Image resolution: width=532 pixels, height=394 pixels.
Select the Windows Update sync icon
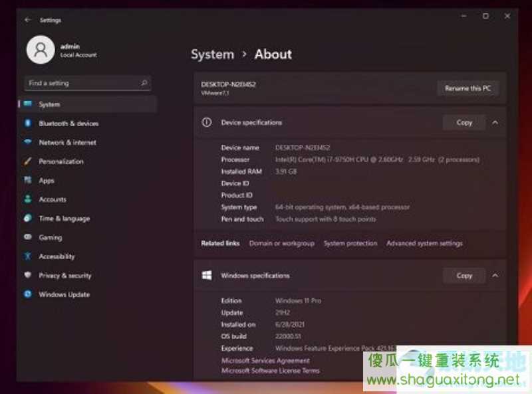(x=28, y=294)
